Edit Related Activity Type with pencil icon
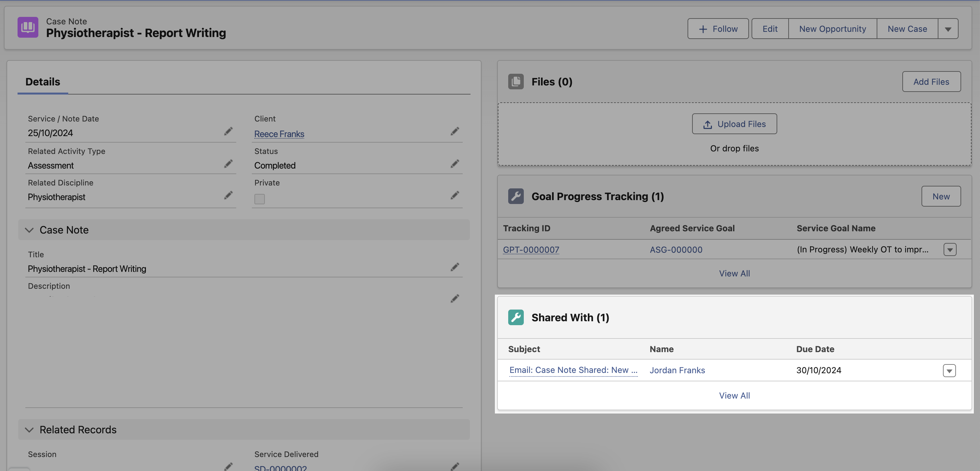The image size is (980, 471). pyautogui.click(x=228, y=164)
